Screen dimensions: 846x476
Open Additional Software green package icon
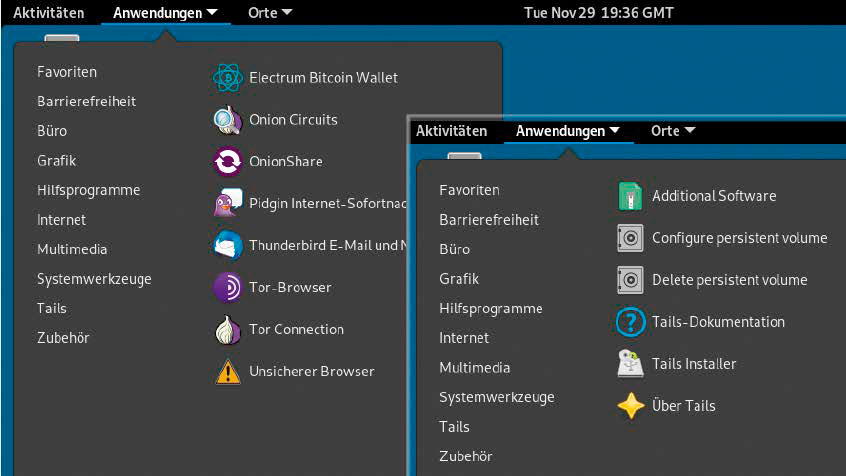(x=630, y=196)
